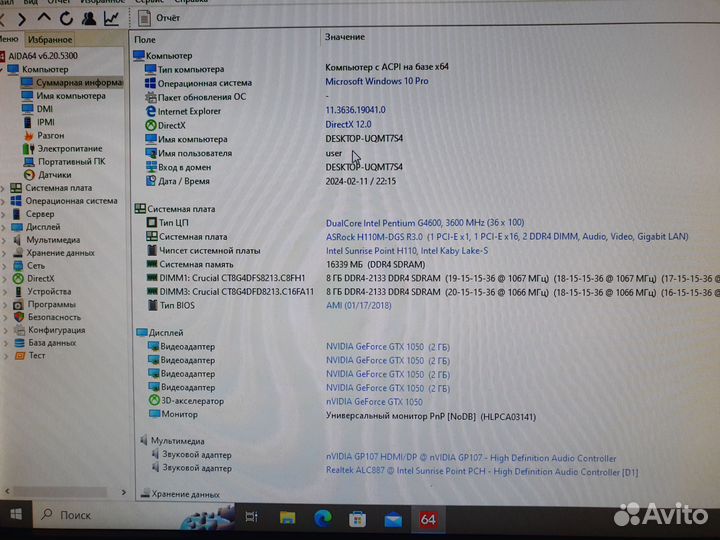Open Портативный ПК item in sidebar
The width and height of the screenshot is (720, 540).
pyautogui.click(x=71, y=162)
